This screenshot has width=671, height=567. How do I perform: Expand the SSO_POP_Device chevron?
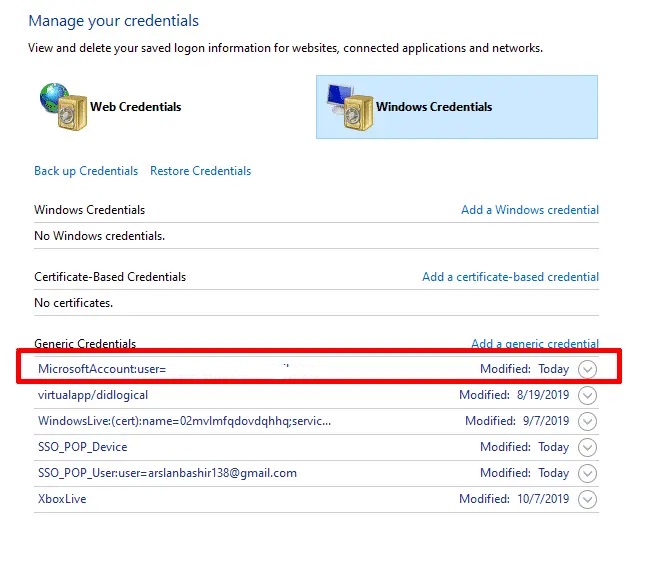point(588,447)
